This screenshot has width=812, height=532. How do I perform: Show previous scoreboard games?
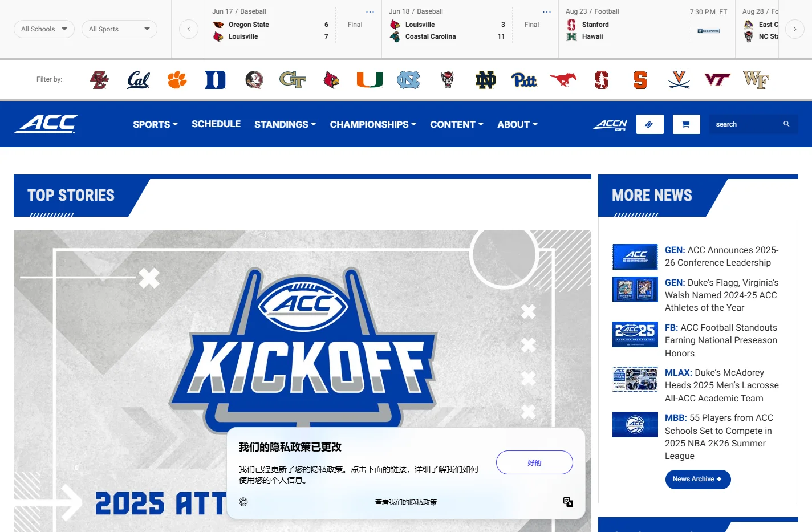[189, 29]
